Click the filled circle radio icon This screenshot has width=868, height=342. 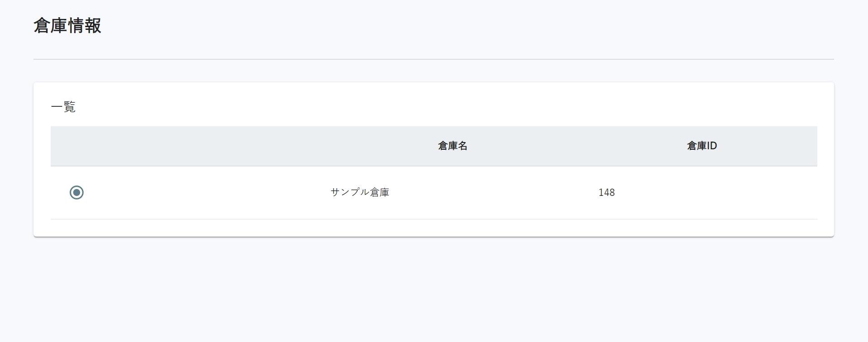pos(76,192)
